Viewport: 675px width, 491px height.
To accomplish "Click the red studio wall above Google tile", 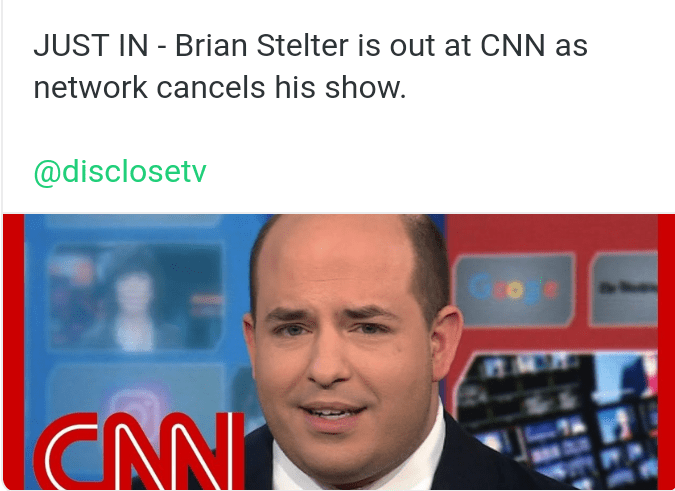I will (551, 233).
